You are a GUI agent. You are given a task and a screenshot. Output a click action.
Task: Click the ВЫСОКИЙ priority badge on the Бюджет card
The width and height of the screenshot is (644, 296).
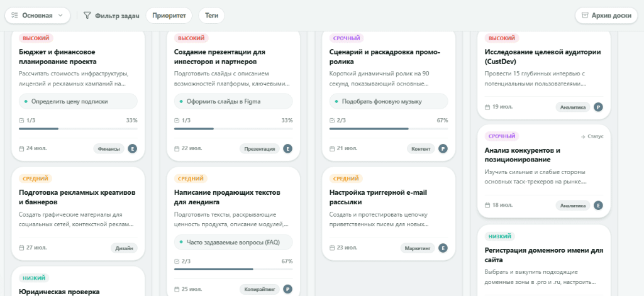coord(36,38)
